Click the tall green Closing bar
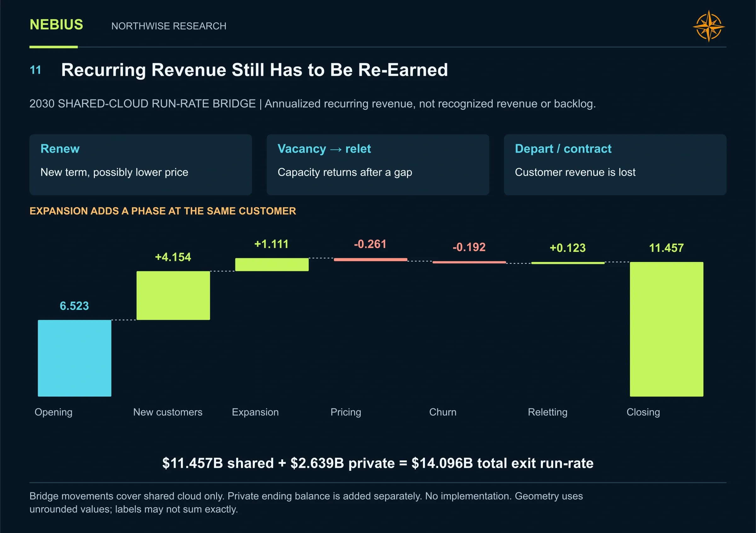This screenshot has width=756, height=533. [667, 329]
